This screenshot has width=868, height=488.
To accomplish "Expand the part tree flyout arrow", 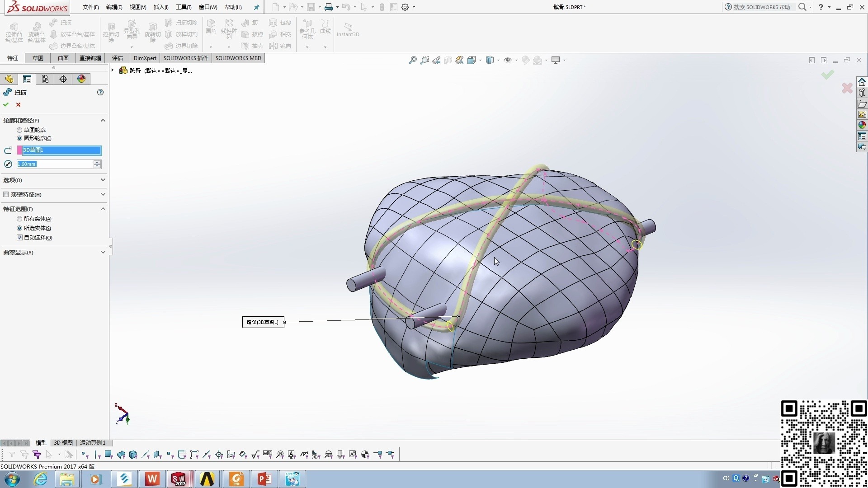I will tap(113, 70).
